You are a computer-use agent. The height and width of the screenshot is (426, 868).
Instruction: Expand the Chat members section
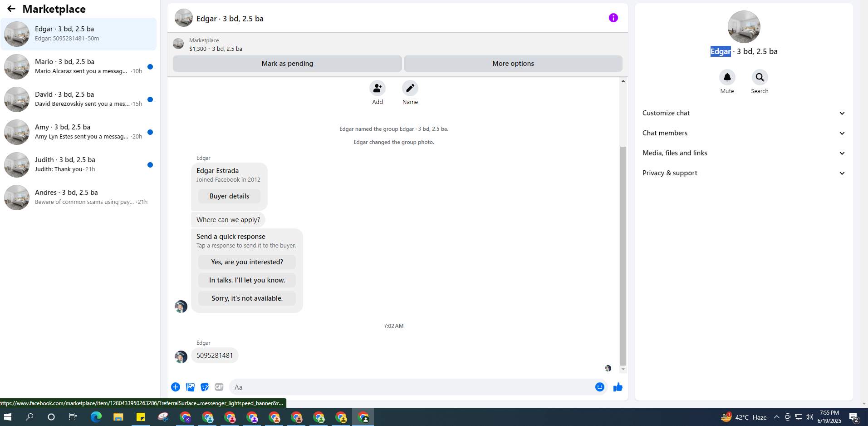click(744, 133)
